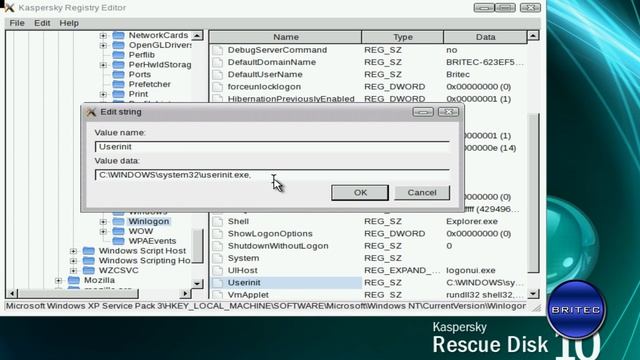Confirm the Edit string dialog with OK
640x360 pixels.
point(360,193)
